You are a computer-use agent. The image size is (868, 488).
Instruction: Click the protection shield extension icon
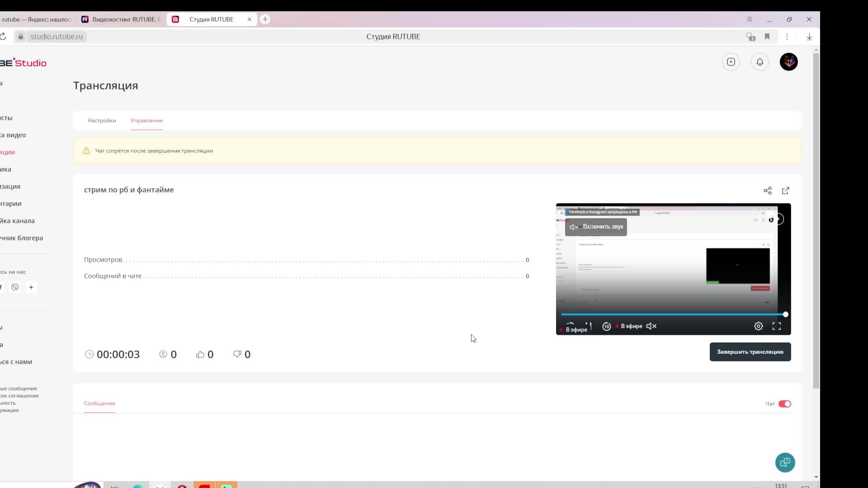point(750,37)
